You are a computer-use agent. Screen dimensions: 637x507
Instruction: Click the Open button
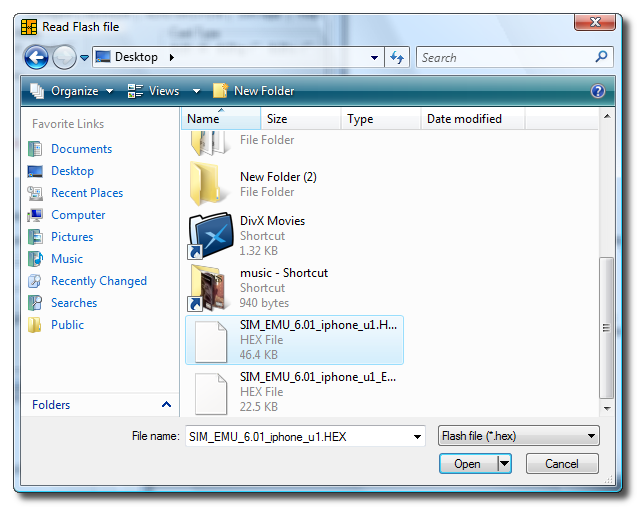click(x=468, y=464)
